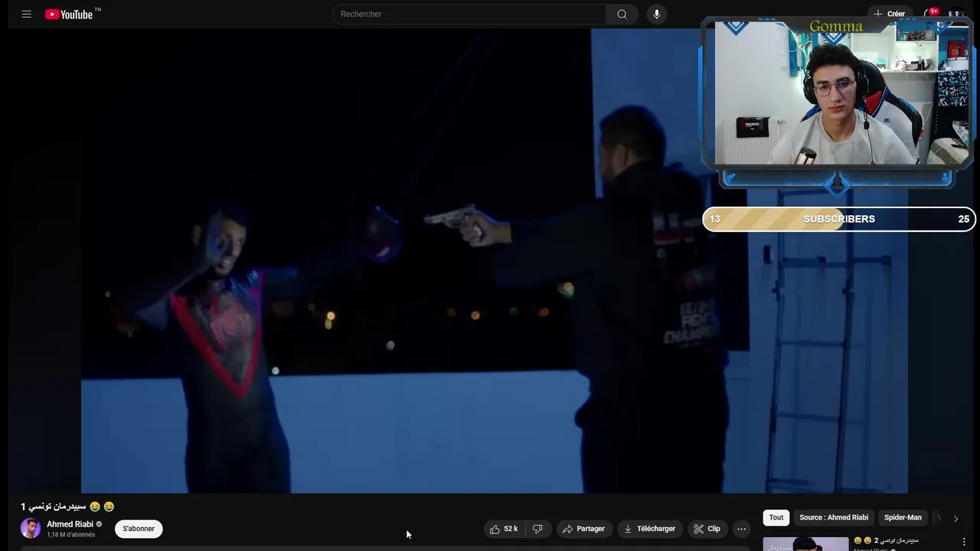Image resolution: width=980 pixels, height=551 pixels.
Task: Click the magnifier search button
Action: (622, 14)
